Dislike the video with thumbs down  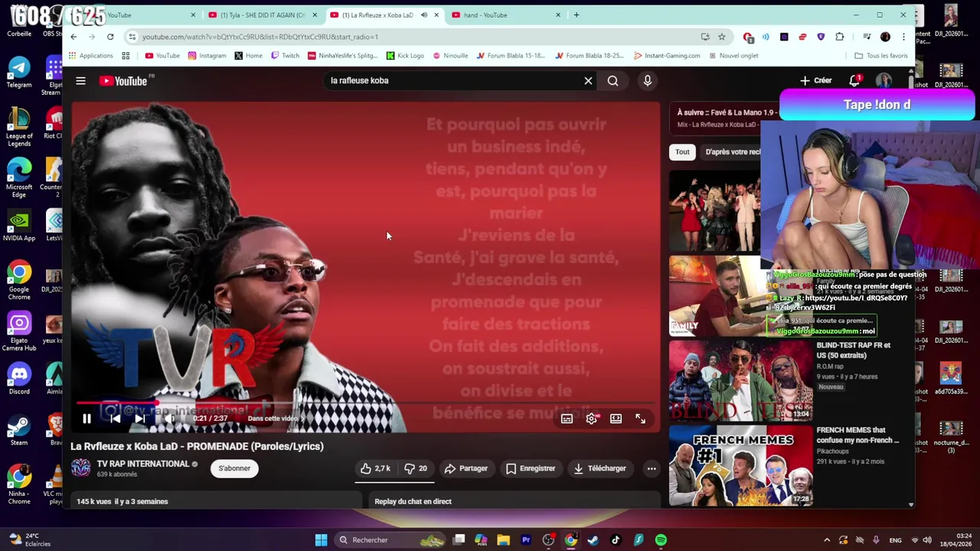pyautogui.click(x=416, y=468)
